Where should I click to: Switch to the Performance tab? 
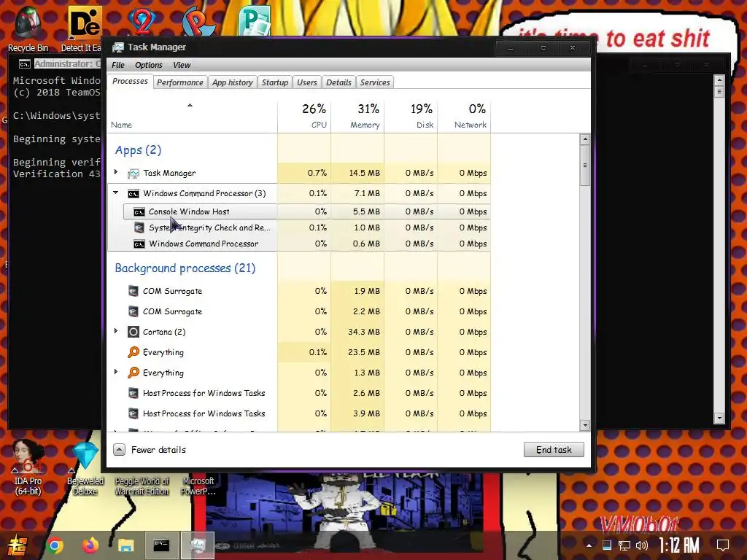pyautogui.click(x=180, y=82)
